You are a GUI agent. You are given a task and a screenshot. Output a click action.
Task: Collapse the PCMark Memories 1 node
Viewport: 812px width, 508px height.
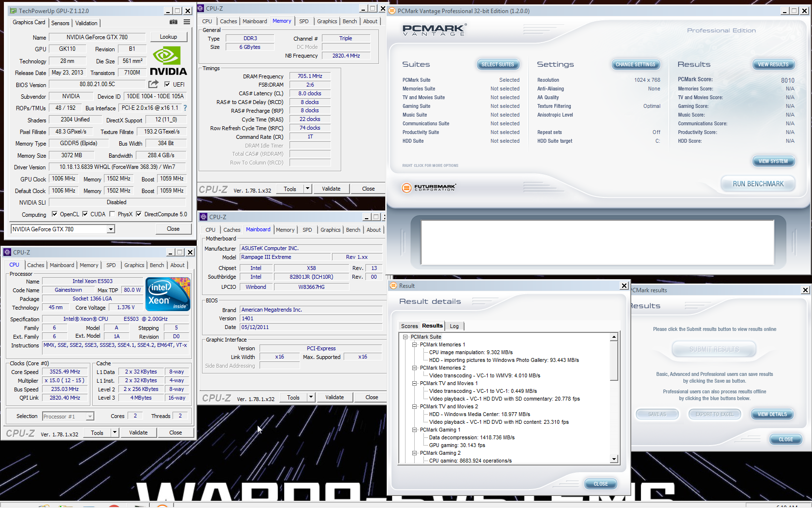click(414, 344)
